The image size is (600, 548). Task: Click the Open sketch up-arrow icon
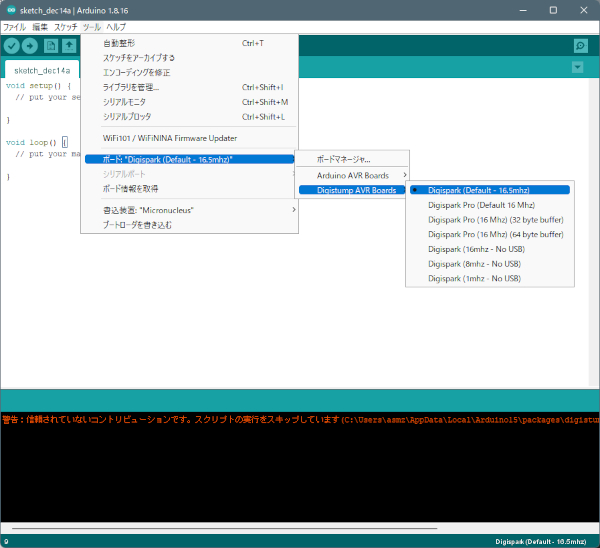click(69, 46)
